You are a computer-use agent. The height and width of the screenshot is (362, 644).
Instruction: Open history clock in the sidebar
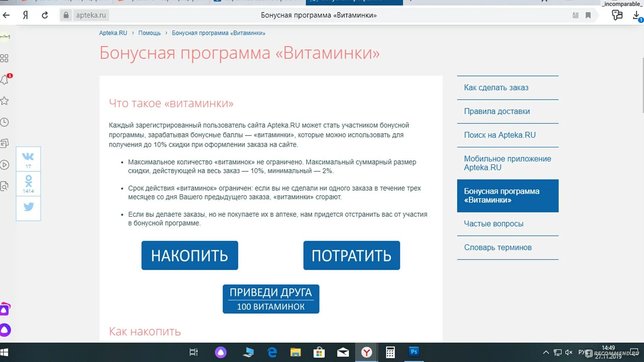[x=4, y=122]
